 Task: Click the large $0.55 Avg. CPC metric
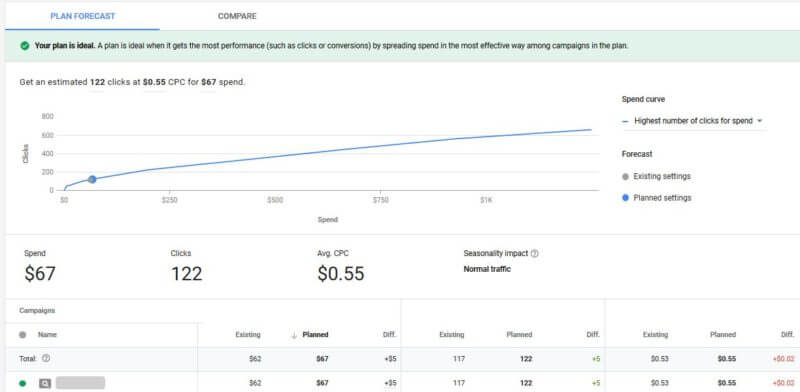tap(341, 274)
